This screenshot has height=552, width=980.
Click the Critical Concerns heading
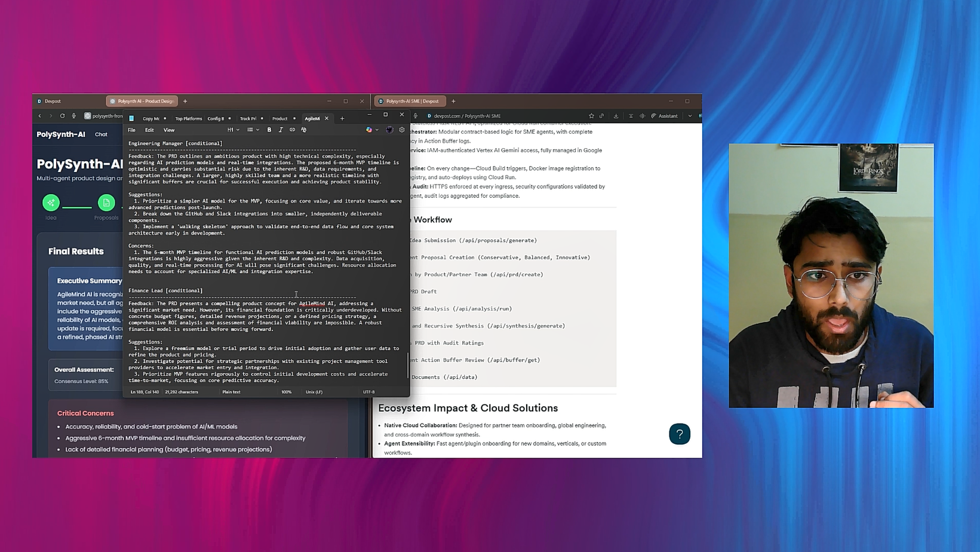[85, 413]
